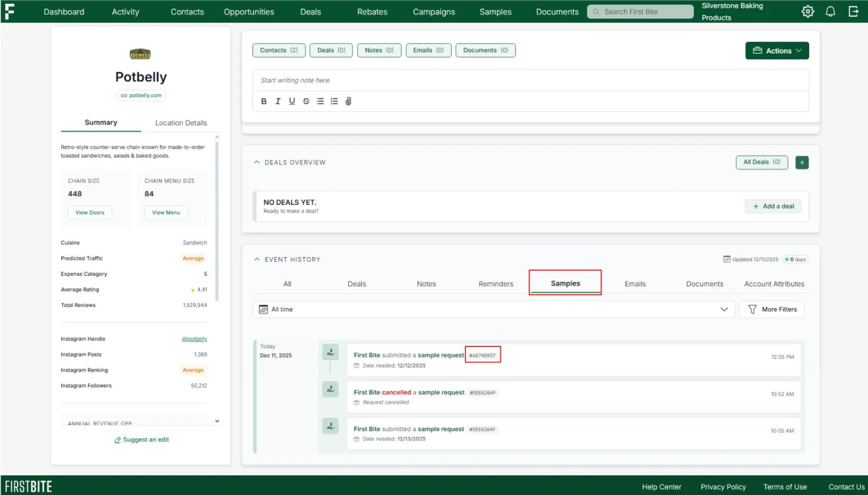The width and height of the screenshot is (868, 495).
Task: Switch to Emails tab in Event History
Action: tap(636, 284)
